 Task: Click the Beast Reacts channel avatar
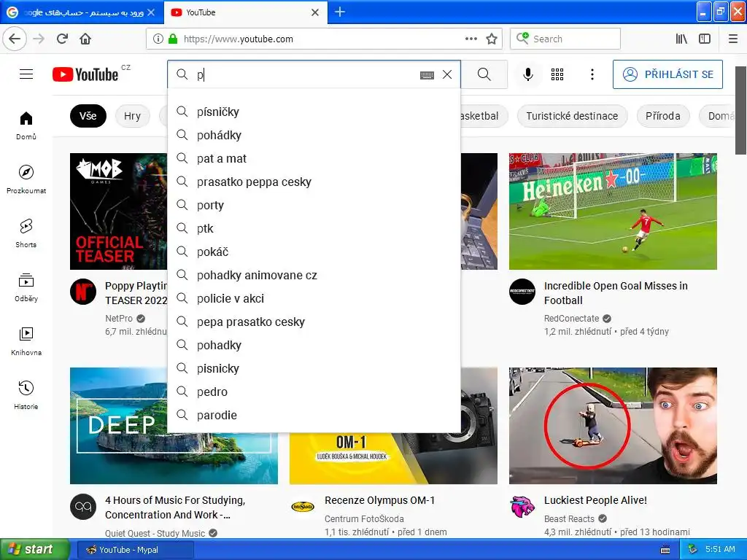pos(522,506)
